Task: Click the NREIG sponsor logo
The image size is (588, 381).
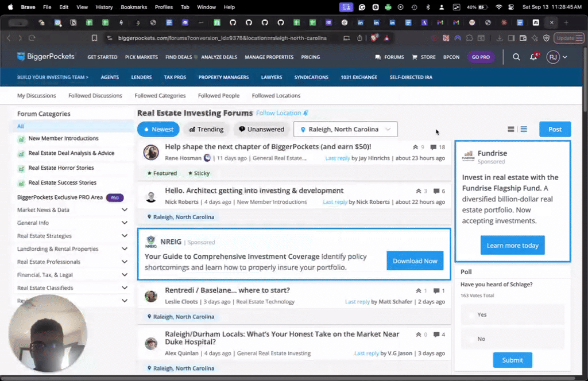Action: pos(151,242)
